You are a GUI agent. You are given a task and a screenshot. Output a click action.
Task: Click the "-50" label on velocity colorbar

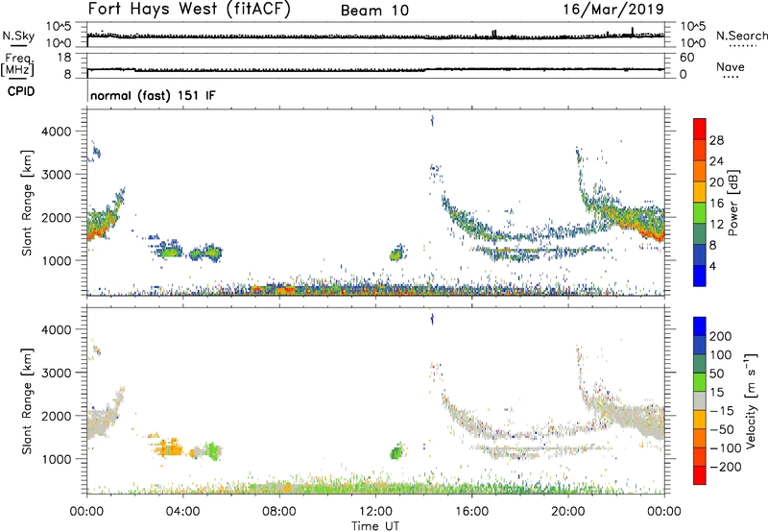click(723, 430)
